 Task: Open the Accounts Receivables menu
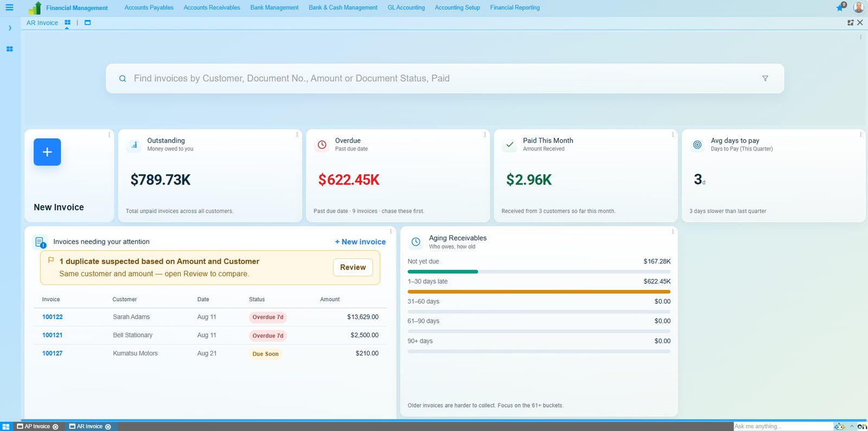point(212,8)
